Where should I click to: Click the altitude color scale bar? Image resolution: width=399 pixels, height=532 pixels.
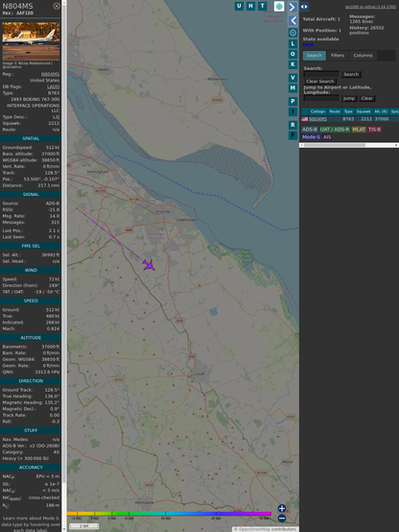click(x=169, y=514)
